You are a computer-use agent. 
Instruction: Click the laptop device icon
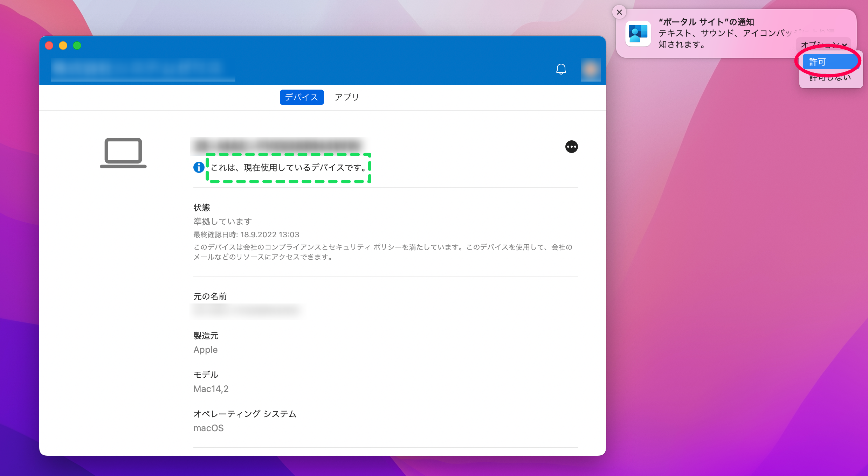pyautogui.click(x=123, y=153)
